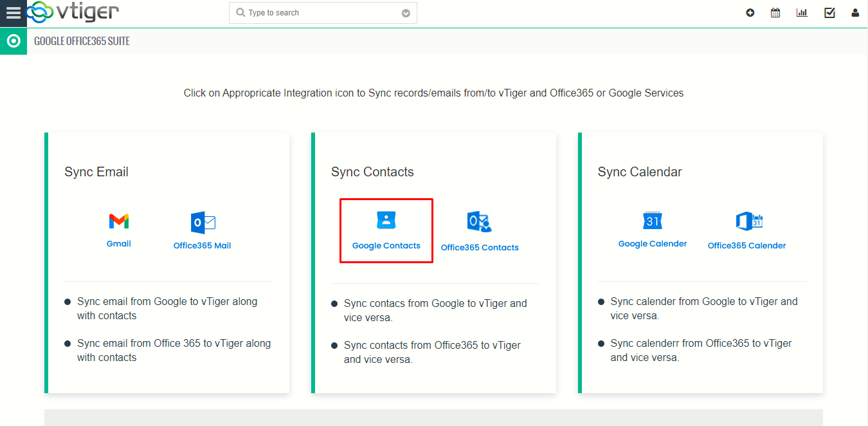Image resolution: width=868 pixels, height=426 pixels.
Task: Open the hamburger main menu
Action: coord(13,13)
